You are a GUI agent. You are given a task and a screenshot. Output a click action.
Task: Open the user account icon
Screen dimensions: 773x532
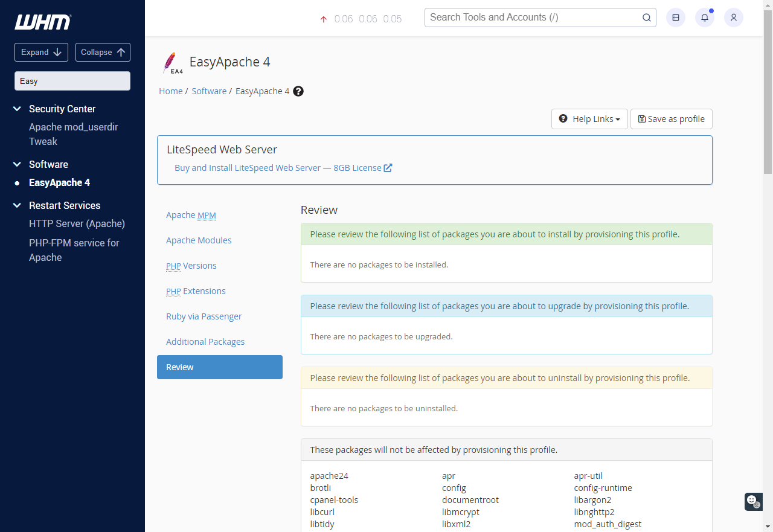tap(734, 18)
